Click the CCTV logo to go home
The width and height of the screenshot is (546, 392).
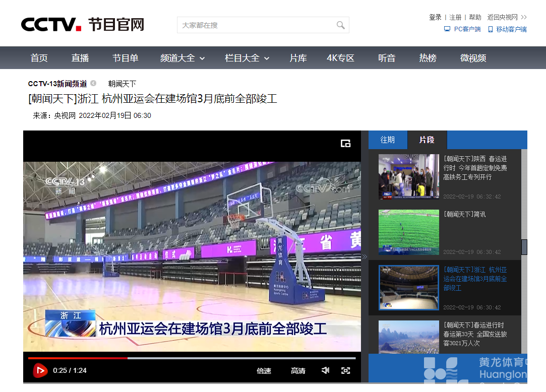point(50,23)
